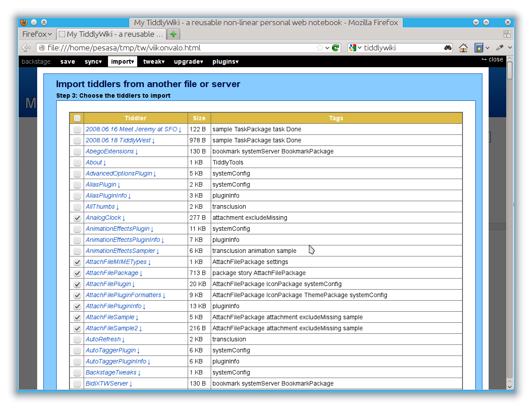Open the search engine chooser dropdown arrow
532x409 pixels.
click(x=359, y=48)
